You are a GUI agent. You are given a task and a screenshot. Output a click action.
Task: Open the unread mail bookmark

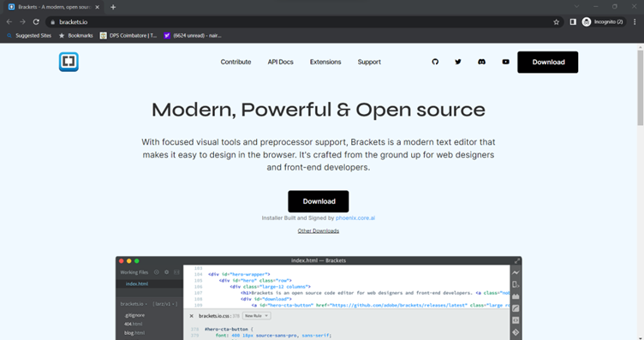[193, 36]
